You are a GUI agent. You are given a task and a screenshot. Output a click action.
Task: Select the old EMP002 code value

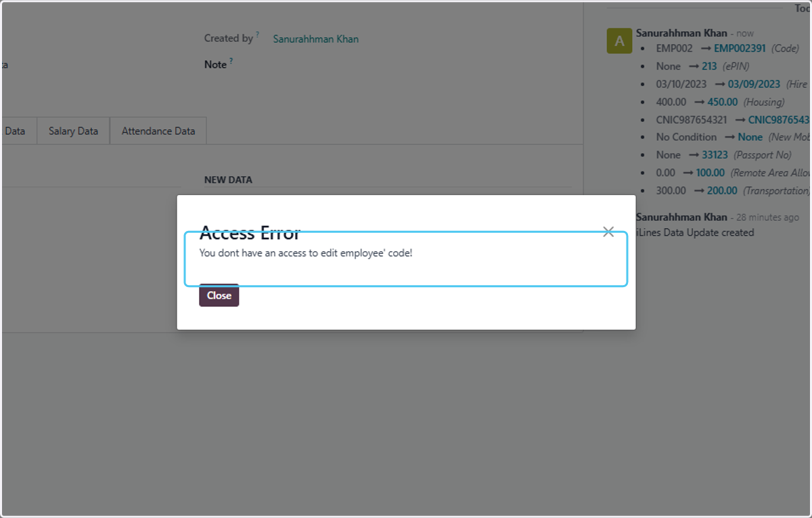point(675,49)
